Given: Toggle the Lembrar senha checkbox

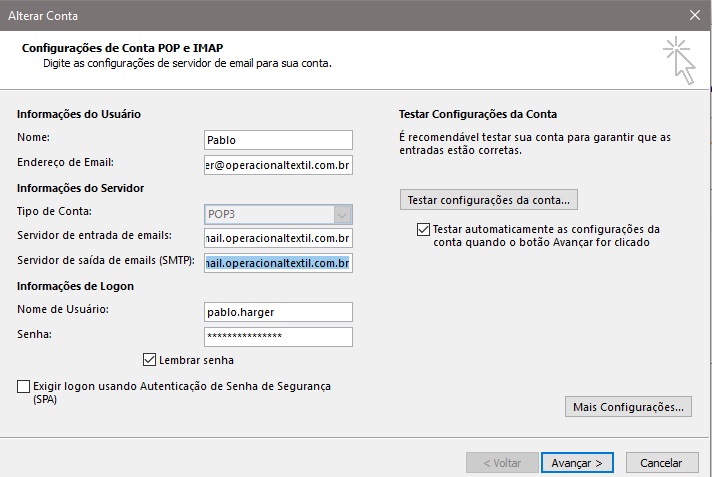Looking at the screenshot, I should (x=149, y=360).
